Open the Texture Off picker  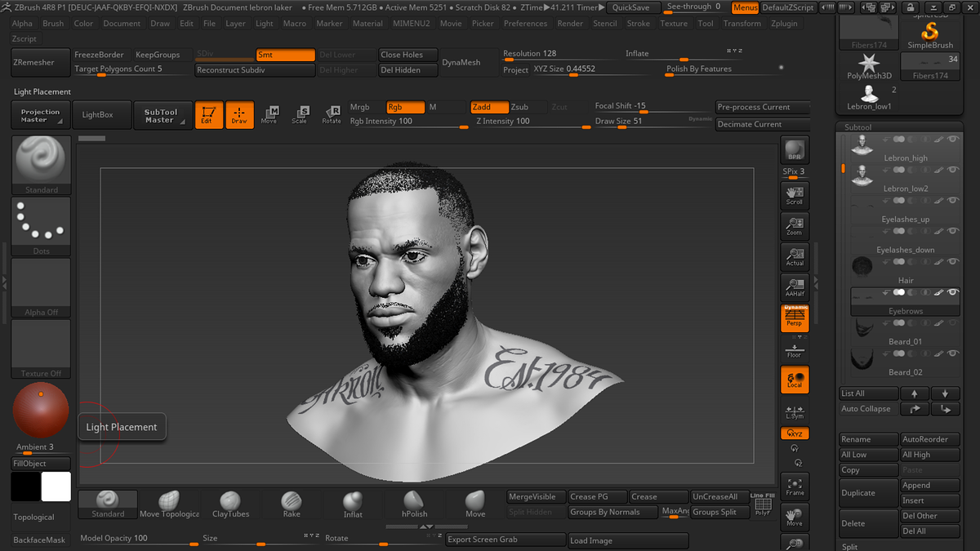pos(41,349)
